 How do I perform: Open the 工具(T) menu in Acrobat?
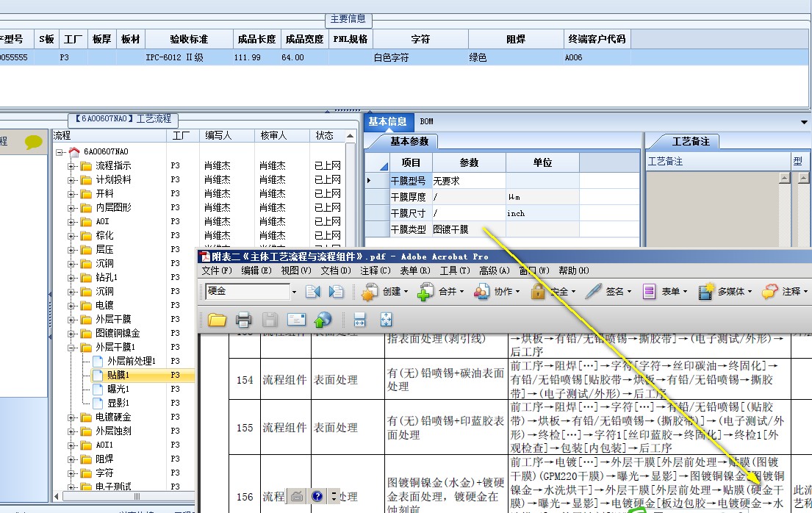(455, 270)
